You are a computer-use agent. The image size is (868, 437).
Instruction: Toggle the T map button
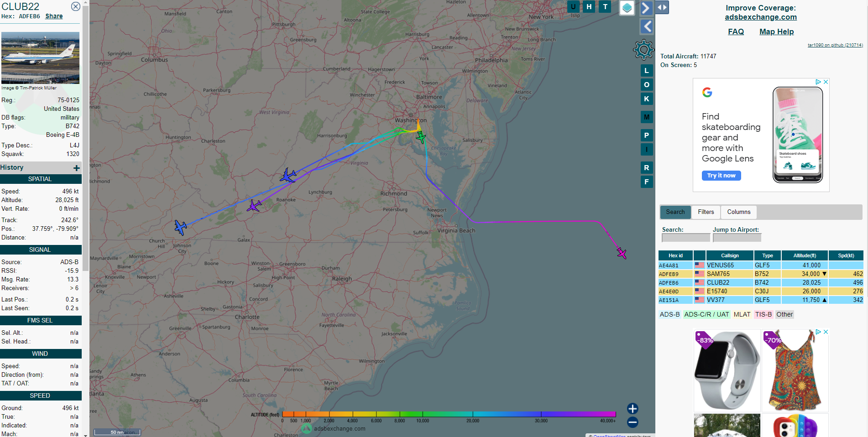pyautogui.click(x=605, y=6)
